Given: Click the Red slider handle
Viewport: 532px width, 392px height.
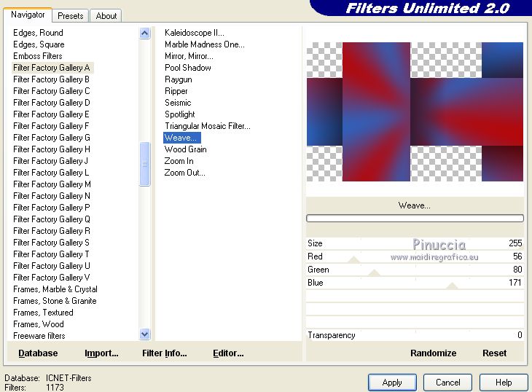Looking at the screenshot, I should pyautogui.click(x=354, y=259).
